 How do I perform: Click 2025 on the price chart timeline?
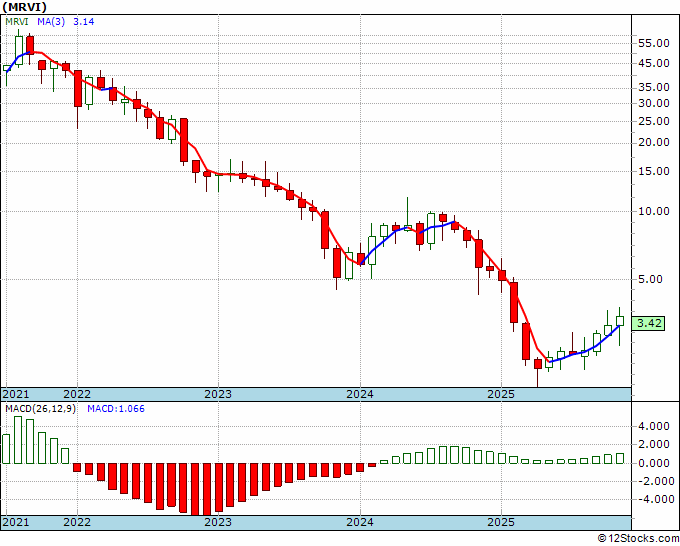pyautogui.click(x=501, y=394)
